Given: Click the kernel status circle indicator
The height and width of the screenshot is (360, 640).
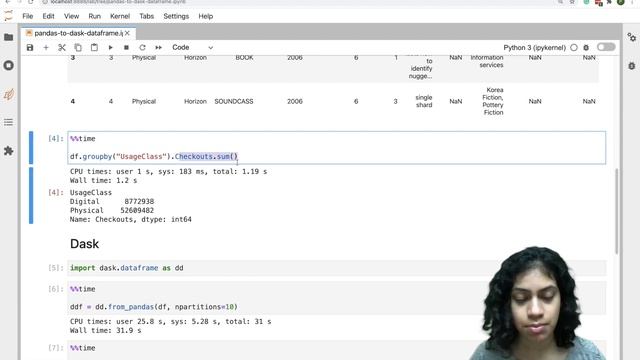Looking at the screenshot, I should click(574, 48).
